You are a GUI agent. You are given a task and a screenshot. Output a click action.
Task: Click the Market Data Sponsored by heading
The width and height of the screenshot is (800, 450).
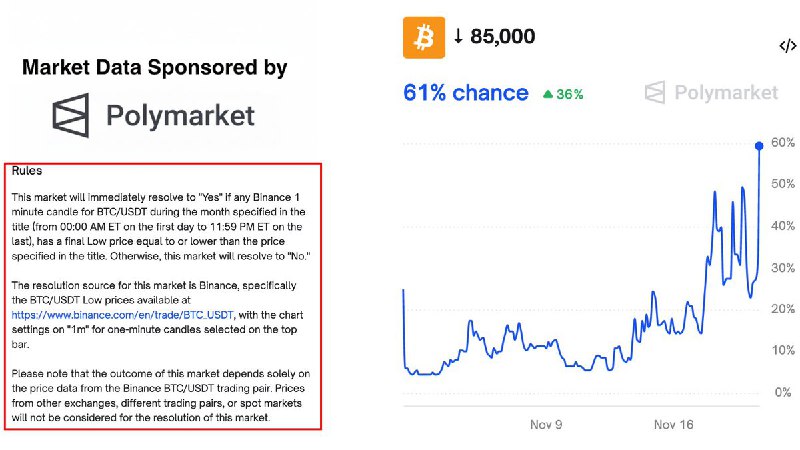(x=155, y=68)
